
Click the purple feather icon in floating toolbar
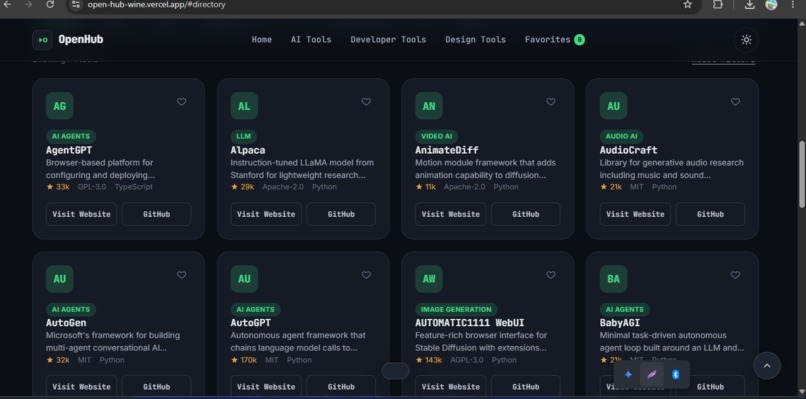pyautogui.click(x=651, y=375)
